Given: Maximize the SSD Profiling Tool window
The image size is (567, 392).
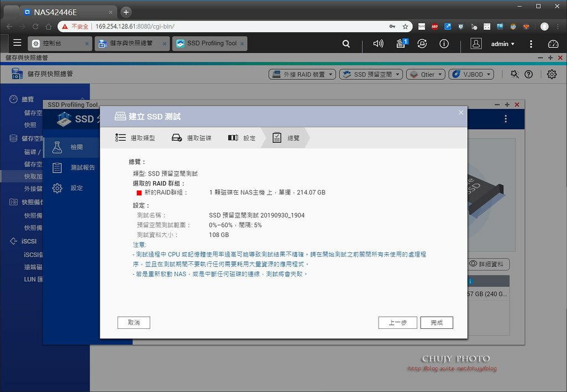Looking at the screenshot, I should [x=507, y=105].
